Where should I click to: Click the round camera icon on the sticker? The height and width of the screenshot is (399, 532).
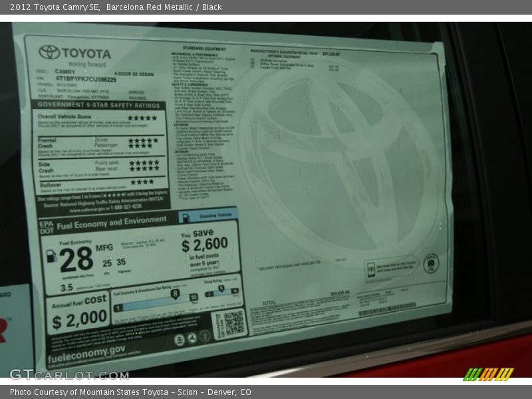pos(431,263)
